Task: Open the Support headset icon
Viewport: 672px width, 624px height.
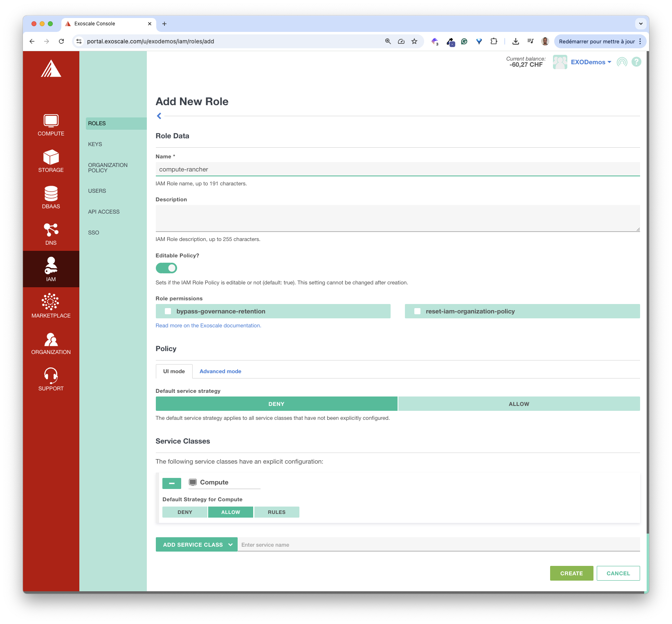Action: (51, 375)
